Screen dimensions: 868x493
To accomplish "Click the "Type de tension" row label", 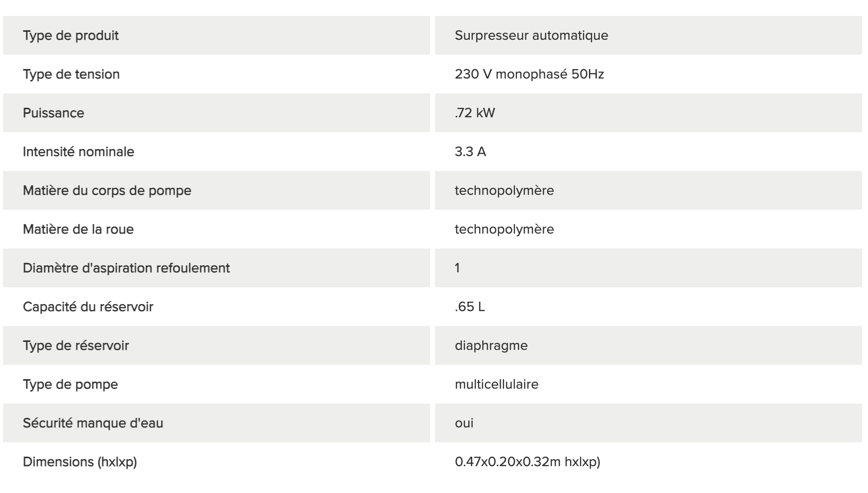I will [x=71, y=74].
